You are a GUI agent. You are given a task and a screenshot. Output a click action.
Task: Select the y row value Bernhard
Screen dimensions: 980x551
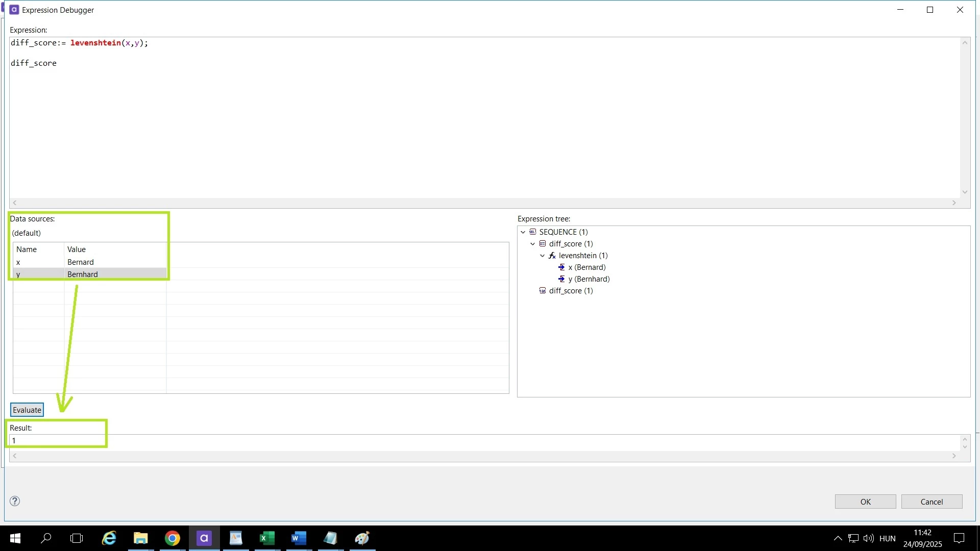tap(83, 274)
